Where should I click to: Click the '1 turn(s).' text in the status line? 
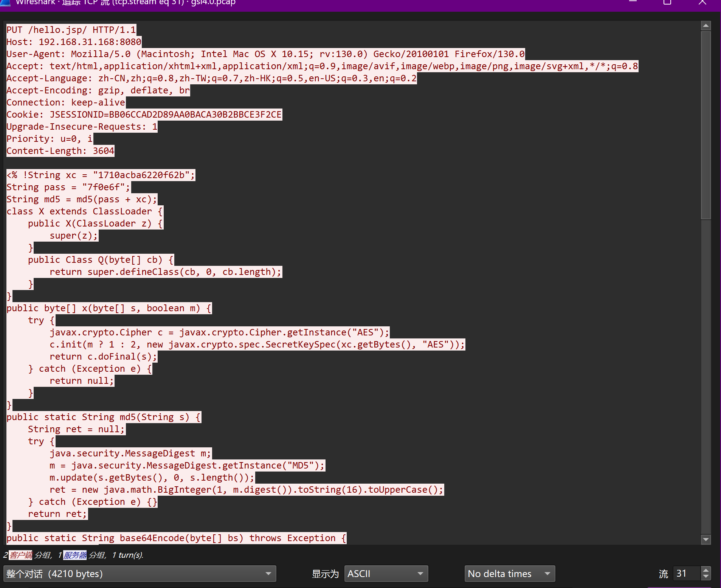click(x=127, y=555)
